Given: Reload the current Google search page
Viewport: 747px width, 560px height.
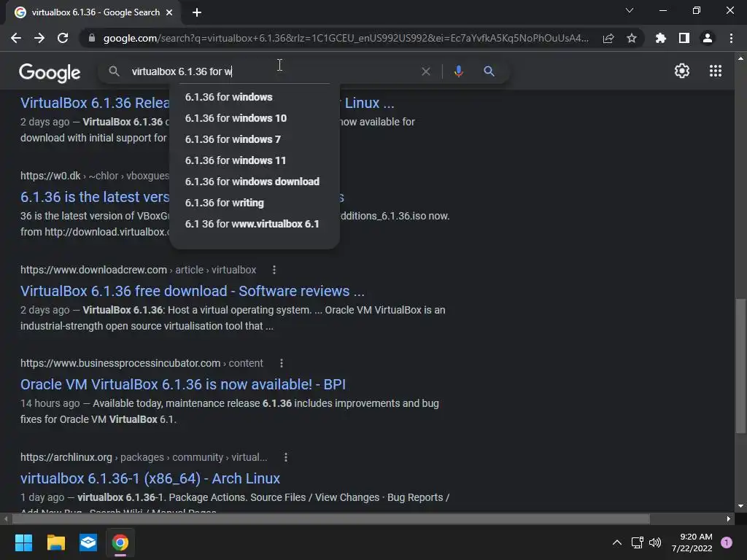Looking at the screenshot, I should (63, 38).
